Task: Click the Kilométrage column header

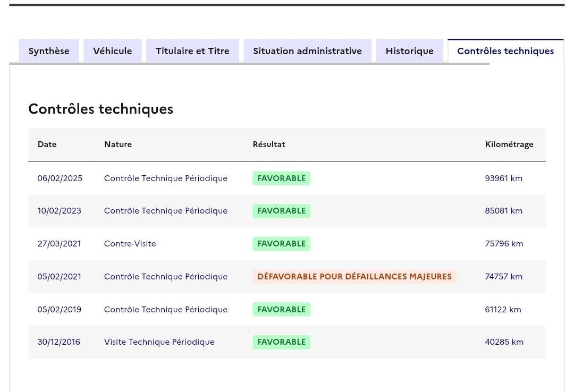Action: click(509, 144)
